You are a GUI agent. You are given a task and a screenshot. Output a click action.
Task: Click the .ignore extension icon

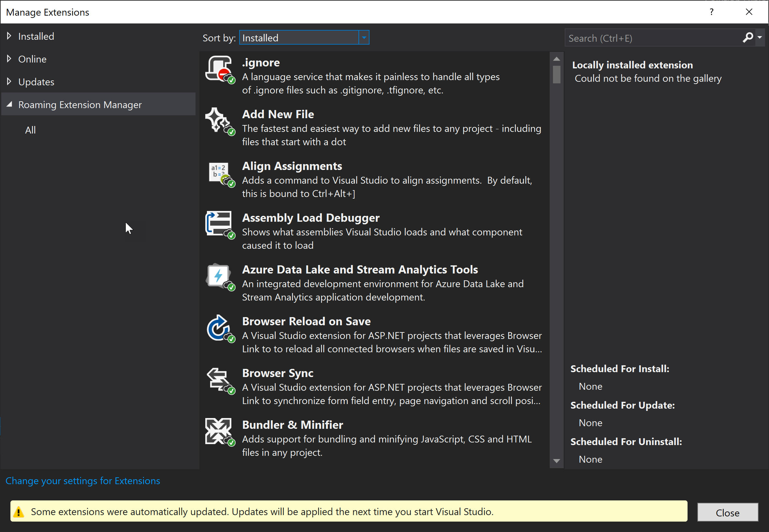(x=219, y=69)
